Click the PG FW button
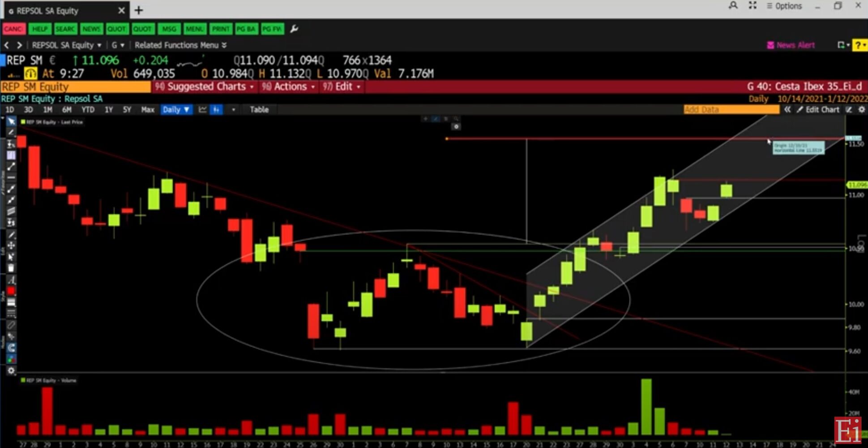 coord(272,29)
